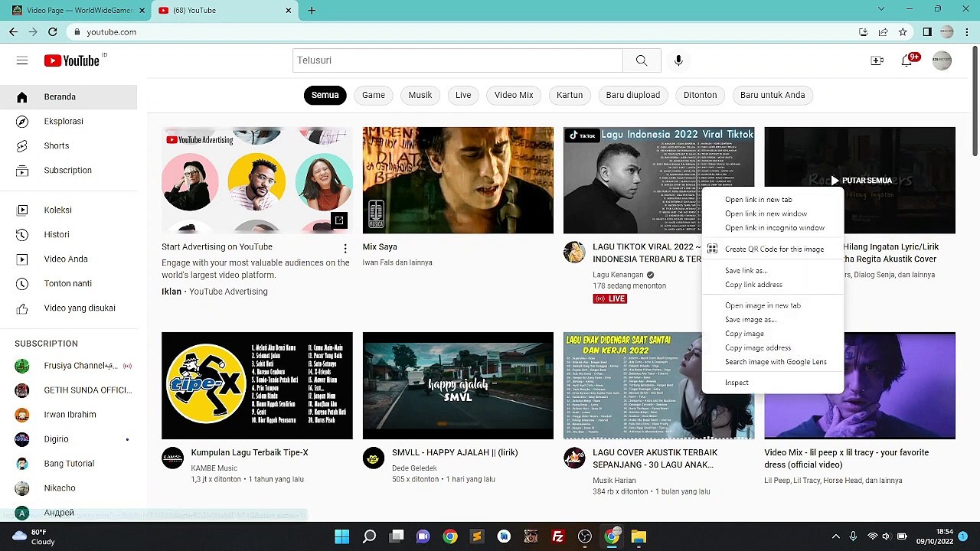The height and width of the screenshot is (551, 980).
Task: Open Eksplorasi from the sidebar
Action: tap(64, 121)
